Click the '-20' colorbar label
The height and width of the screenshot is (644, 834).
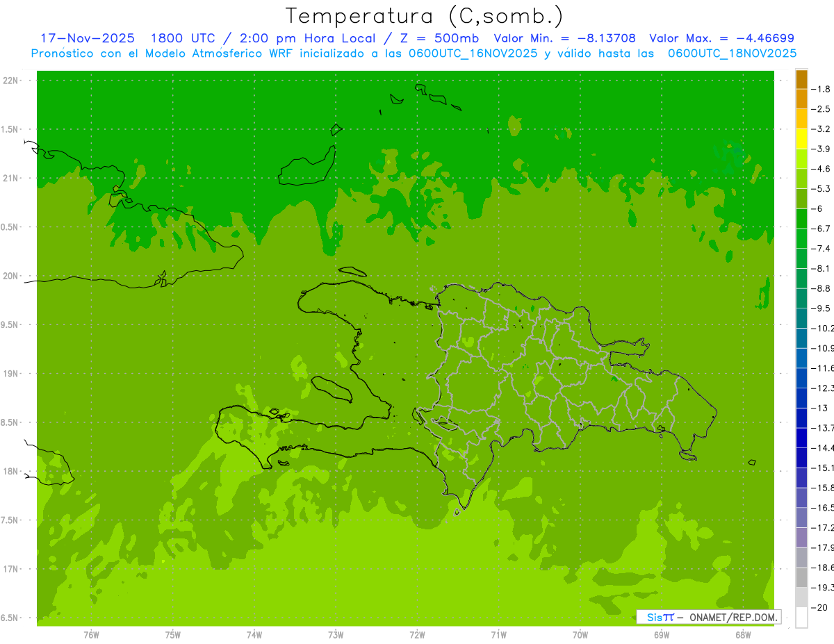[x=820, y=608]
